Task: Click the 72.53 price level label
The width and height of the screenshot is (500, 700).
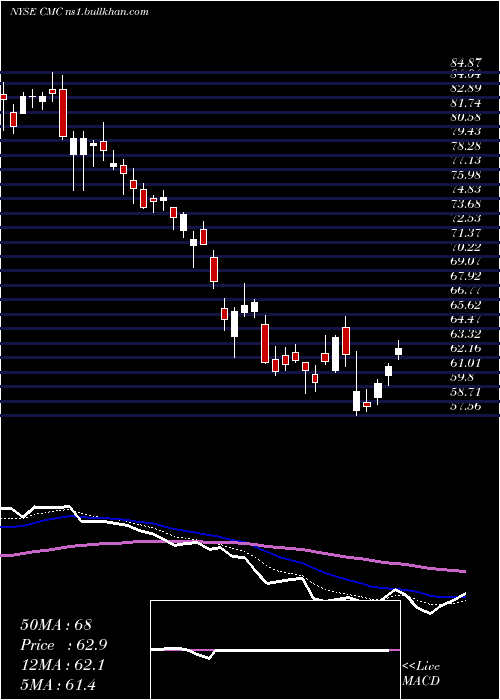Action: click(465, 218)
